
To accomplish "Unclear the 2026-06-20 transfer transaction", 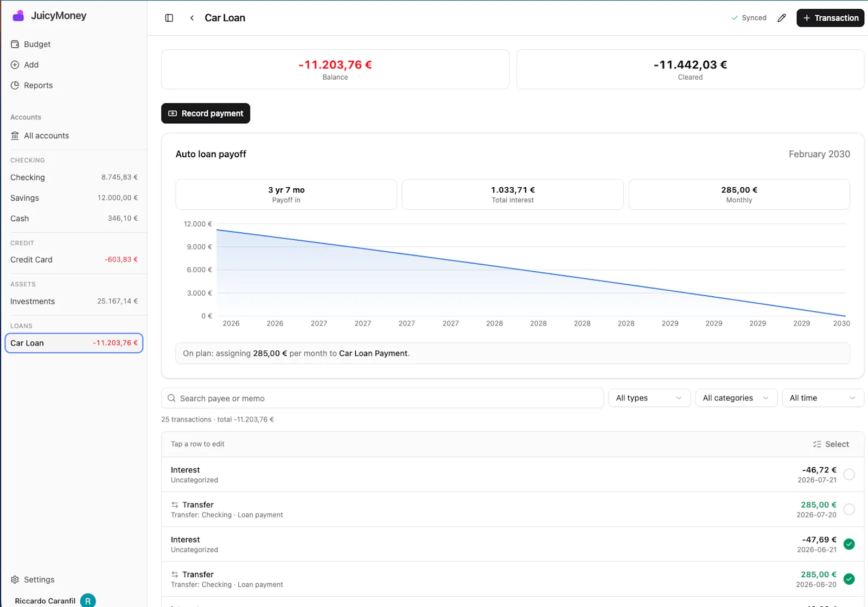I will [849, 579].
